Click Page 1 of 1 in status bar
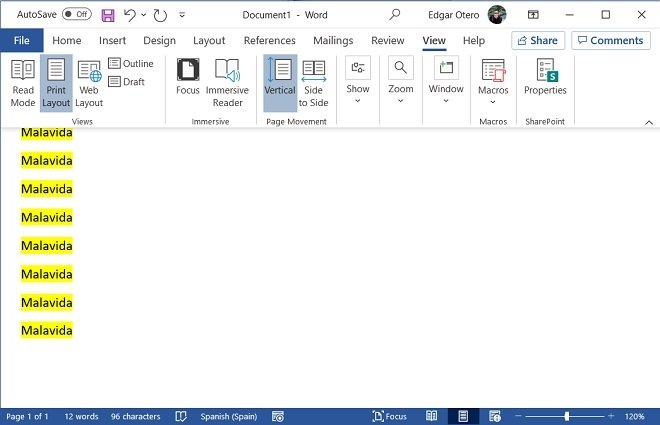This screenshot has width=660, height=425. pyautogui.click(x=27, y=417)
